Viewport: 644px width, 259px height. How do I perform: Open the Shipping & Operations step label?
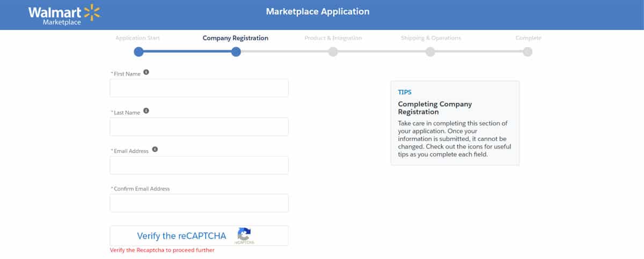tap(431, 38)
